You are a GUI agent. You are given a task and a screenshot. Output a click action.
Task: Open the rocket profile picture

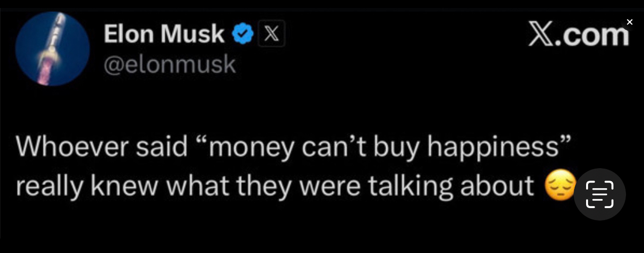[52, 49]
